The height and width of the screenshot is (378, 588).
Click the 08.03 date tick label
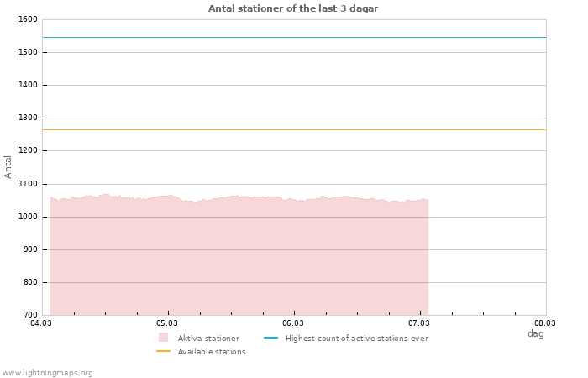(545, 323)
